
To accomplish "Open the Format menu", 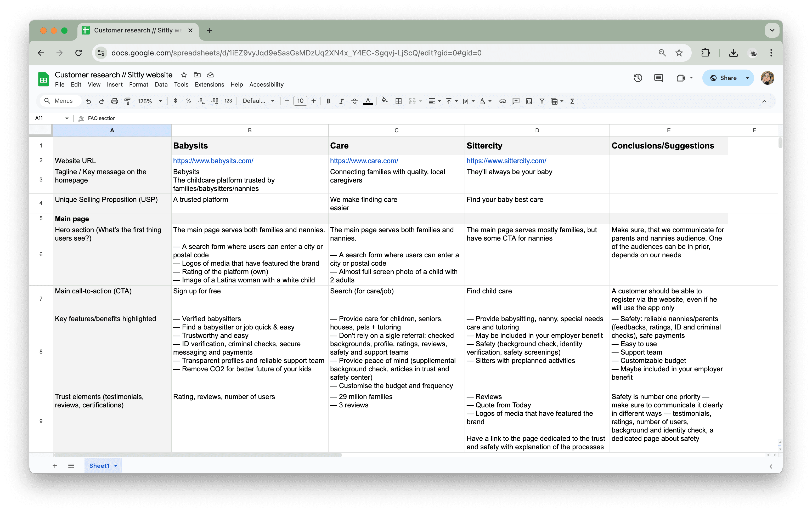I will pos(138,85).
